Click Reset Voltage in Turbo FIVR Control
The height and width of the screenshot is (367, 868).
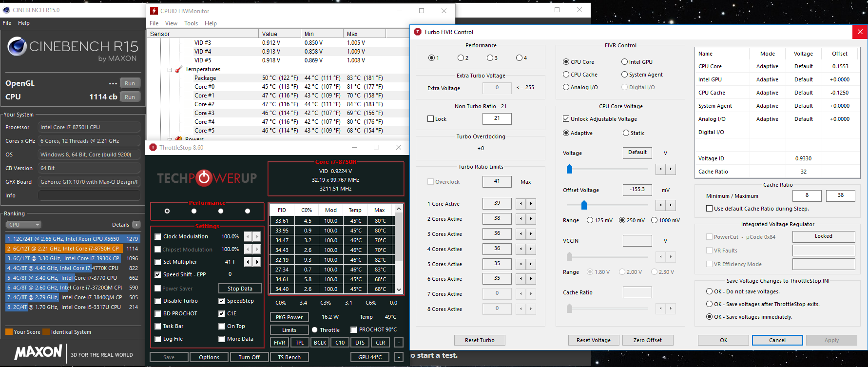pyautogui.click(x=594, y=340)
